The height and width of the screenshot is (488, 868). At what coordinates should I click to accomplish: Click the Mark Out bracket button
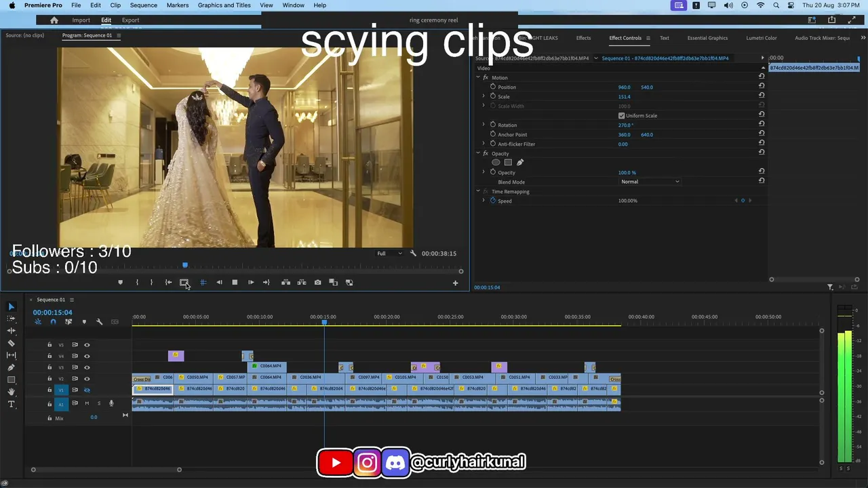[151, 283]
